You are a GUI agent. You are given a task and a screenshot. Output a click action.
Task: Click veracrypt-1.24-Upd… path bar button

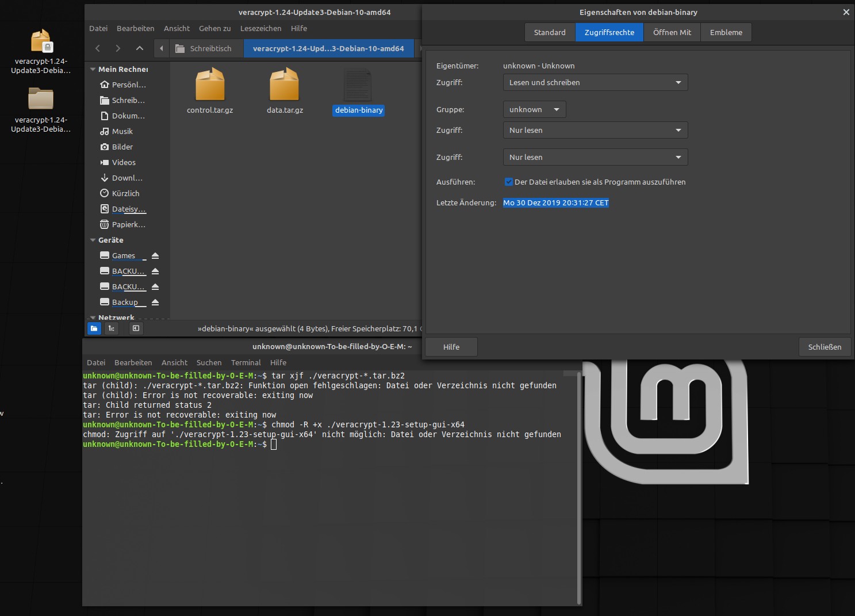[x=328, y=48]
